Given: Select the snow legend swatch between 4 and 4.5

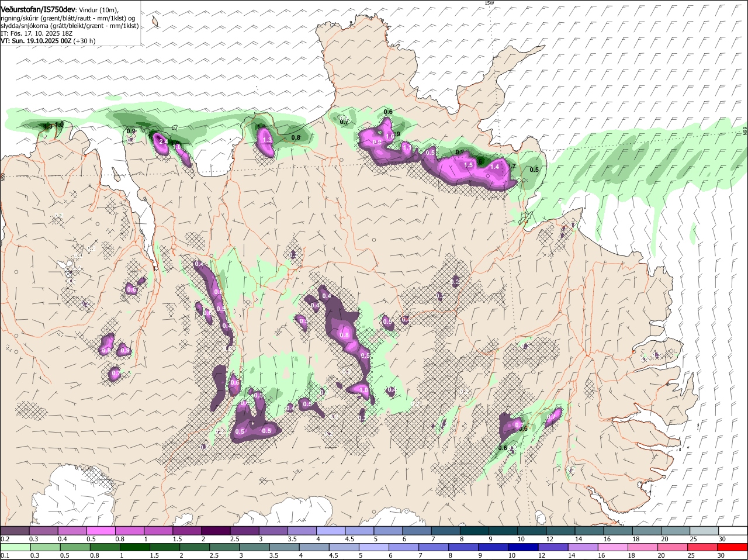Looking at the screenshot, I should click(x=331, y=530).
